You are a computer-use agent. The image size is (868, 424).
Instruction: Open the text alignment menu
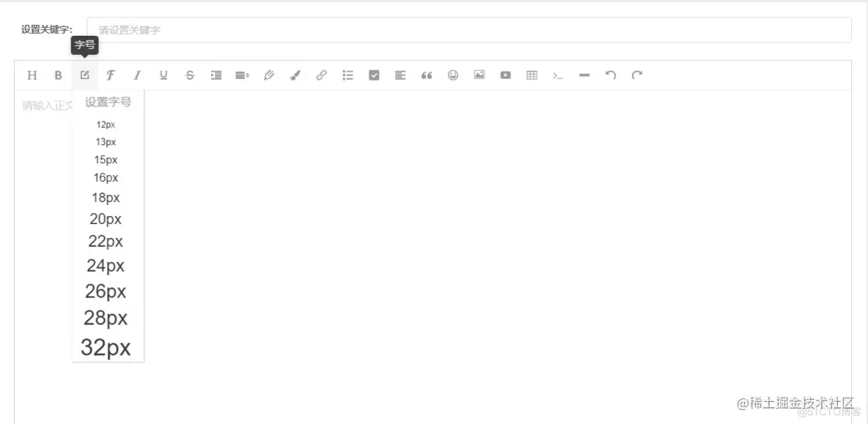click(x=400, y=75)
